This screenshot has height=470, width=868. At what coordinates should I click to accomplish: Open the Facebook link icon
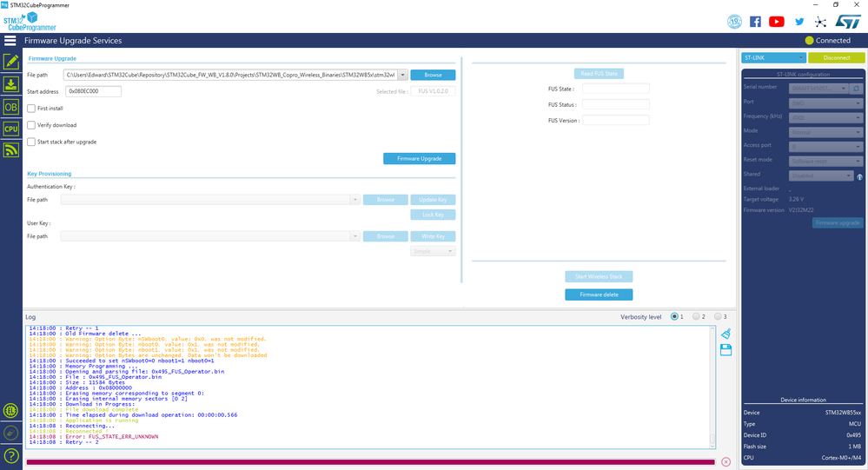755,22
